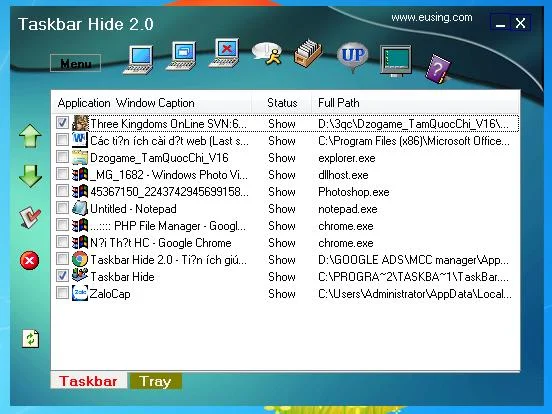Click the laptop with red X toolbar icon

(x=224, y=52)
